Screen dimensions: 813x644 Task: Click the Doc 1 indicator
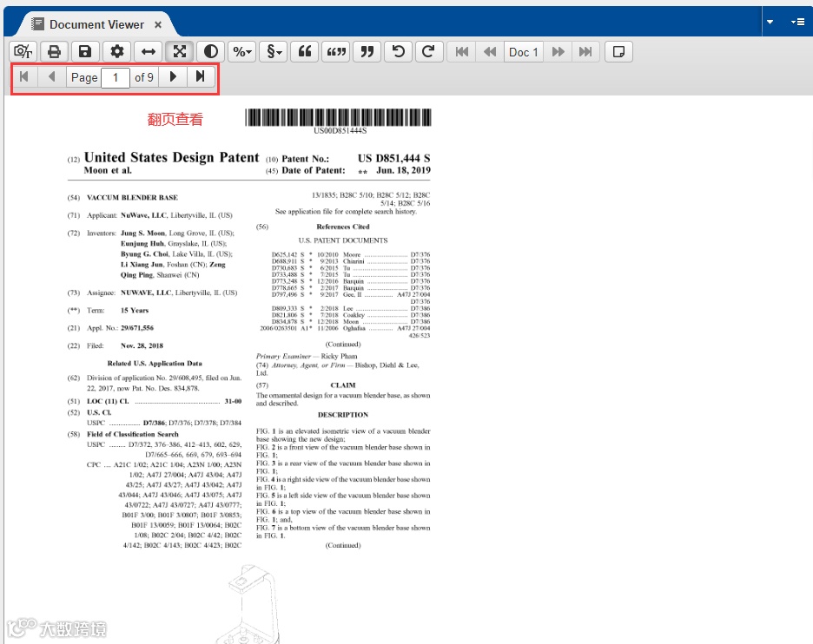click(x=524, y=52)
